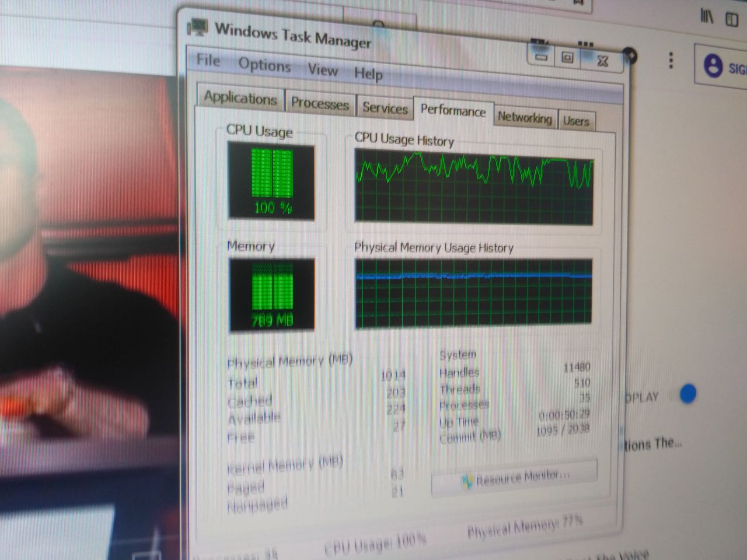Switch to the Applications tab
This screenshot has width=747, height=560.
click(x=240, y=98)
